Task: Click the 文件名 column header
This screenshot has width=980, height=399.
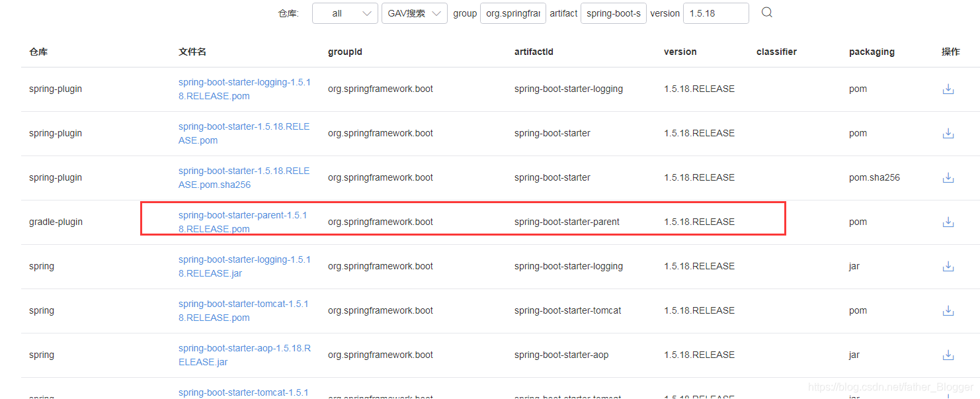Action: tap(192, 52)
